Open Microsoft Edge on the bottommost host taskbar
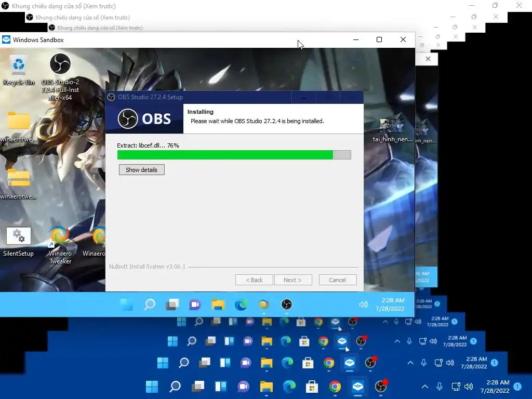The width and height of the screenshot is (532, 399). tap(289, 387)
